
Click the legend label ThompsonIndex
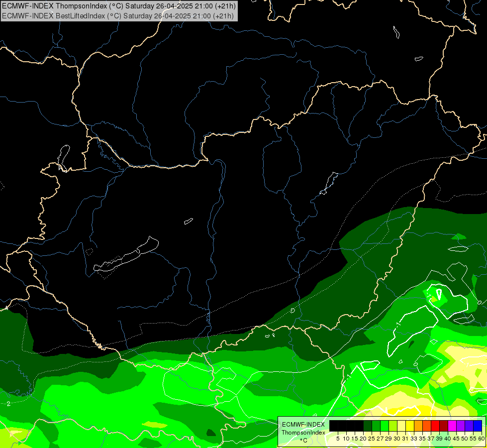click(x=303, y=433)
